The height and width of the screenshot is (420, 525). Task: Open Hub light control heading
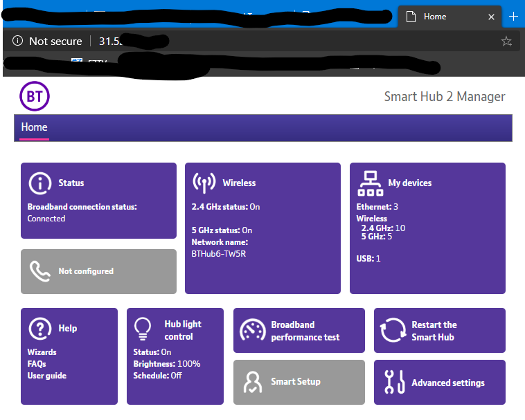[183, 330]
